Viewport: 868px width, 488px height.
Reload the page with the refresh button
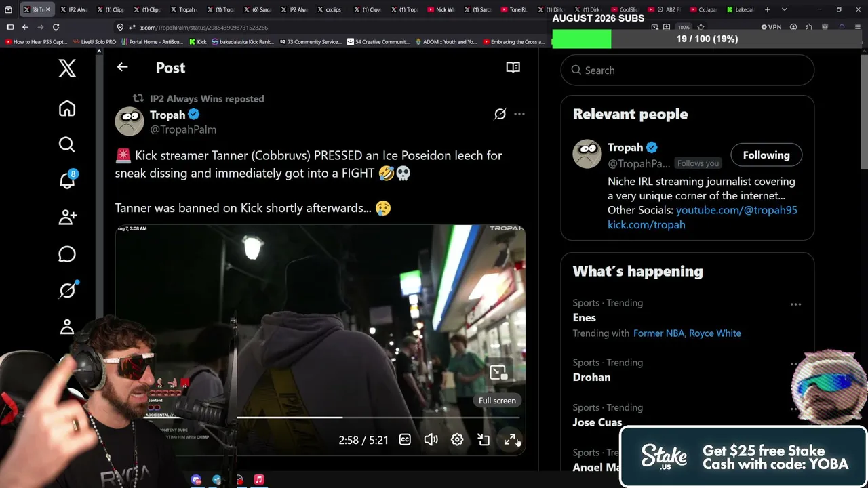tap(56, 27)
